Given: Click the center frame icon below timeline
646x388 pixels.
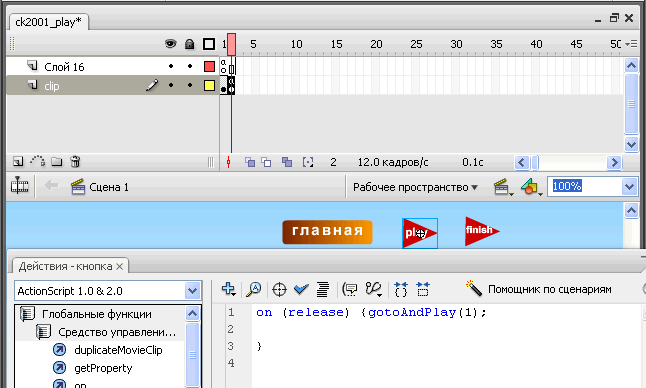Looking at the screenshot, I should (x=229, y=162).
